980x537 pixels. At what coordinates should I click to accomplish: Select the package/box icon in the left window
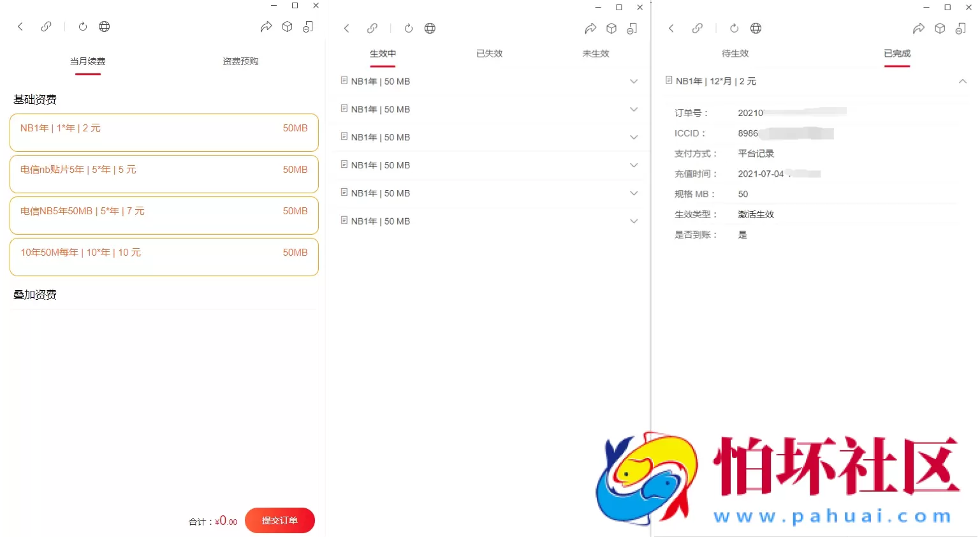tap(287, 26)
